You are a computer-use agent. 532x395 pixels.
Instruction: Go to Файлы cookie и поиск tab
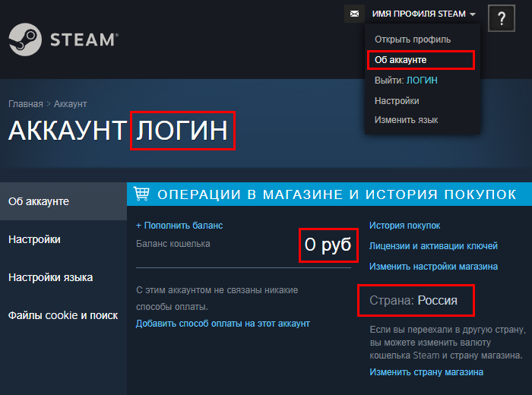63,314
